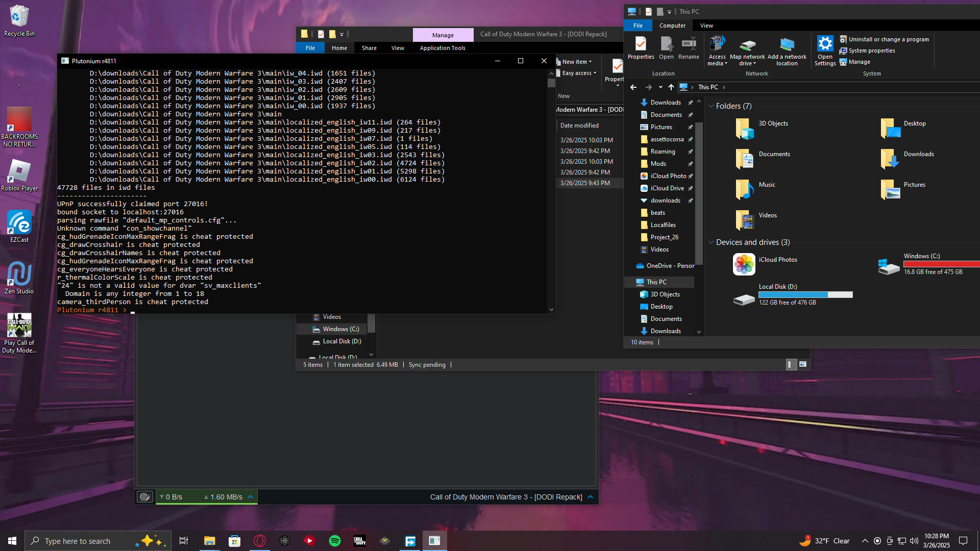Click the iCloud Photos drive icon
Screen dimensions: 980x551
coord(744,264)
